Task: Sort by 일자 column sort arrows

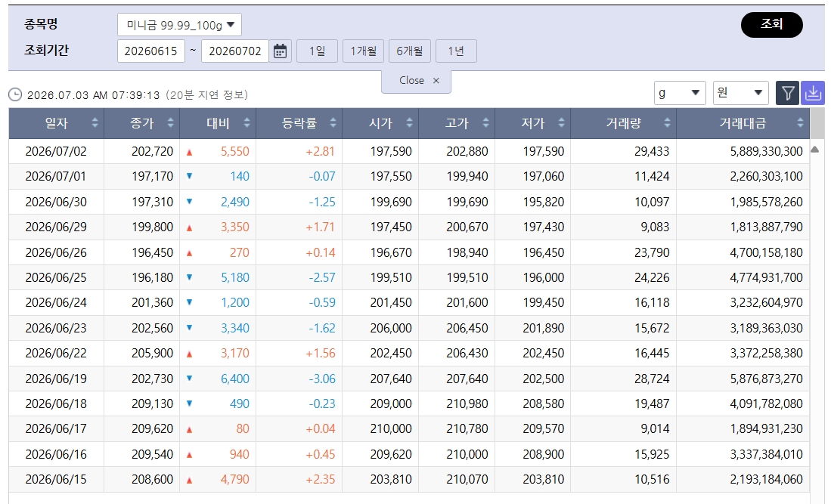Action: 95,123
